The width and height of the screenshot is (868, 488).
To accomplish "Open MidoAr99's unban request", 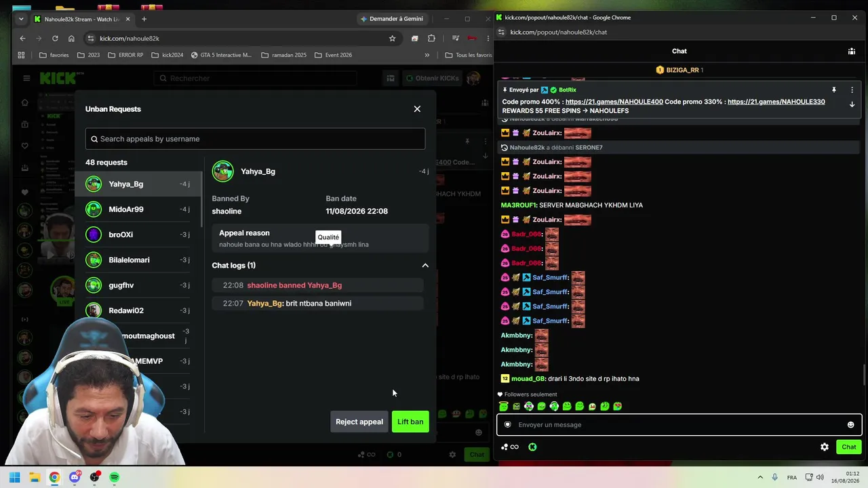I will point(138,209).
